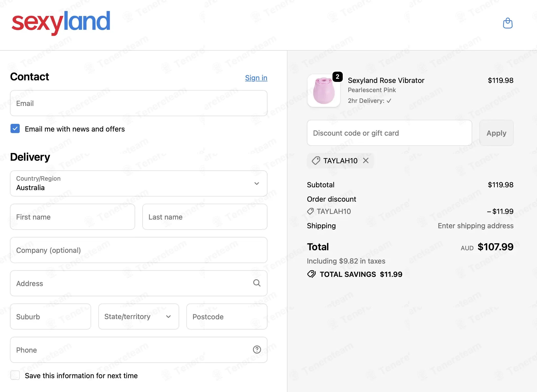Click the Contact heading
Viewport: 537px width, 392px height.
29,77
